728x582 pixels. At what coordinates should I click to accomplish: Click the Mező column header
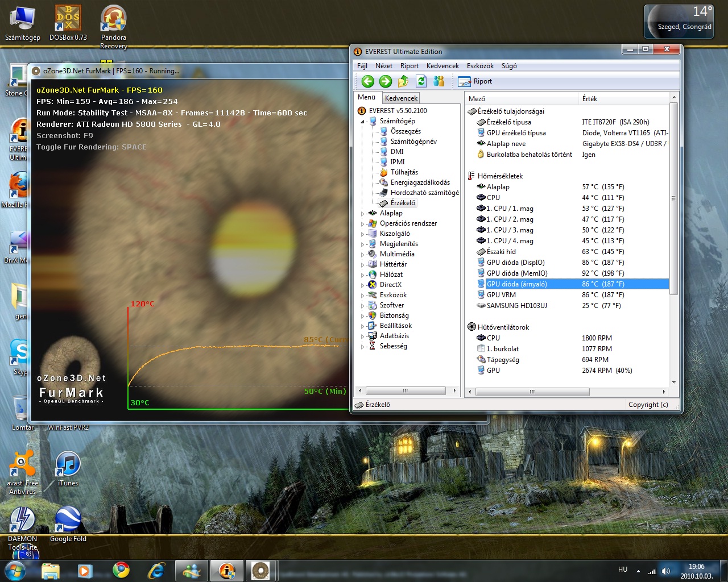click(522, 99)
